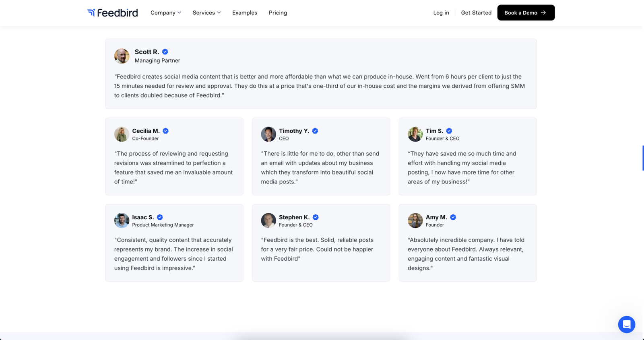The height and width of the screenshot is (340, 644).
Task: Click Stephen K.'s testimonial quote
Action: point(318,249)
